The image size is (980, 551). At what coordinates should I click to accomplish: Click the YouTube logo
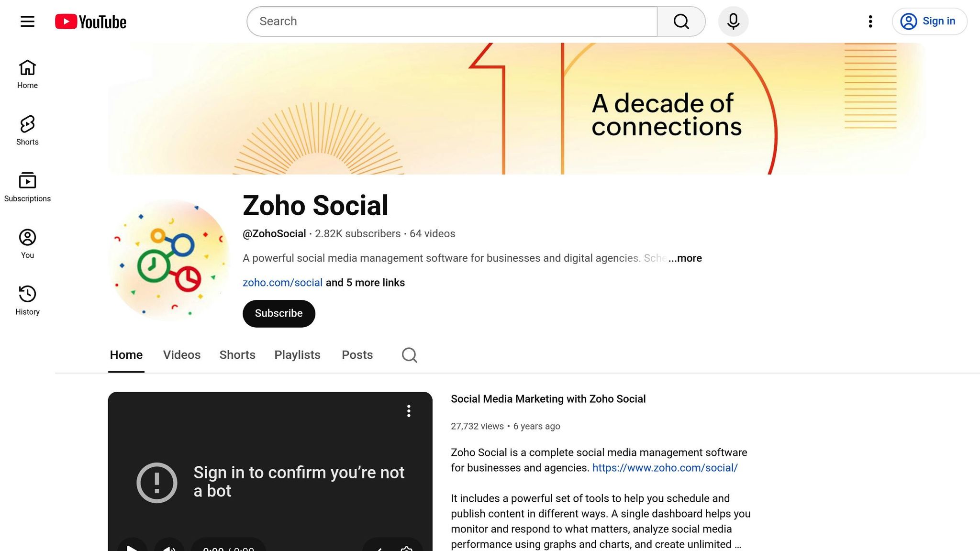[90, 21]
